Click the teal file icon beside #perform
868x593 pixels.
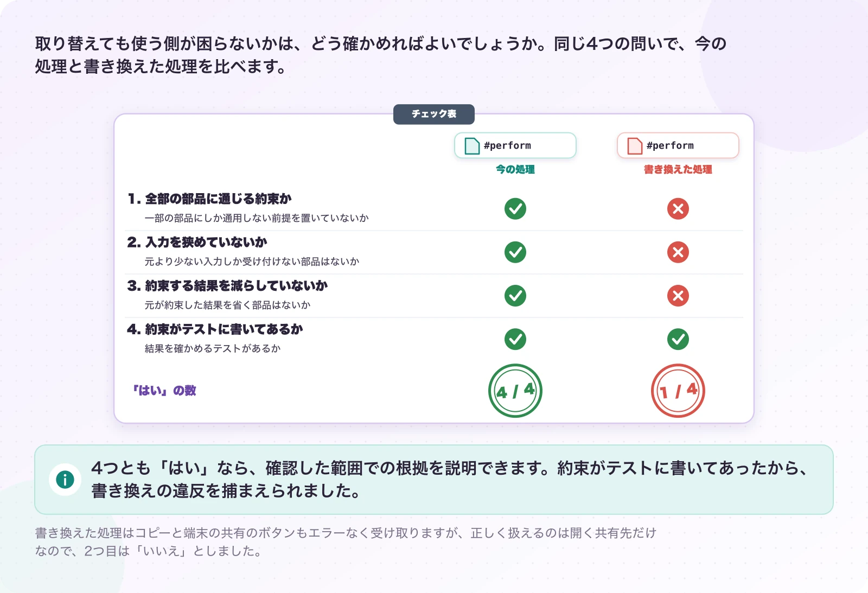472,146
